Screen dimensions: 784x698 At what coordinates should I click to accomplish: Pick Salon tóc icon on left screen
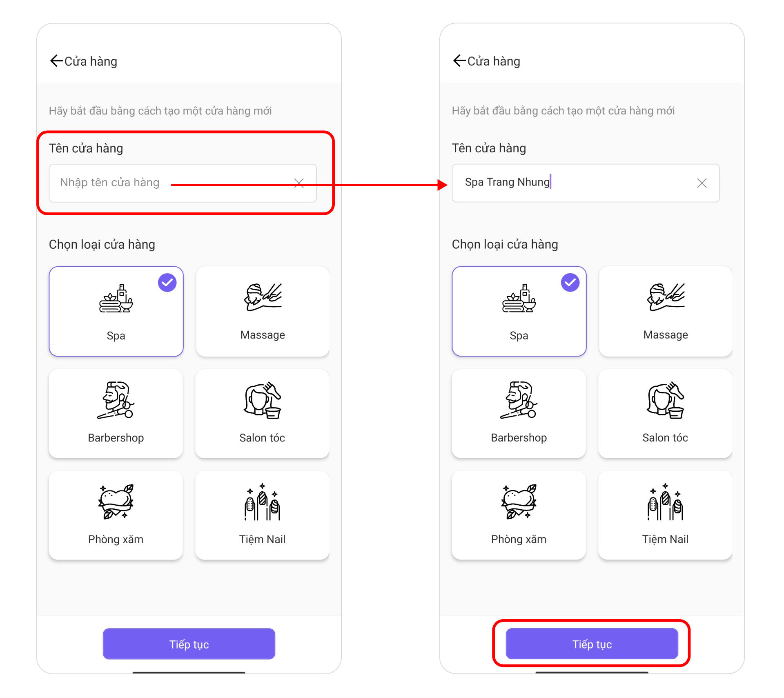tap(262, 400)
